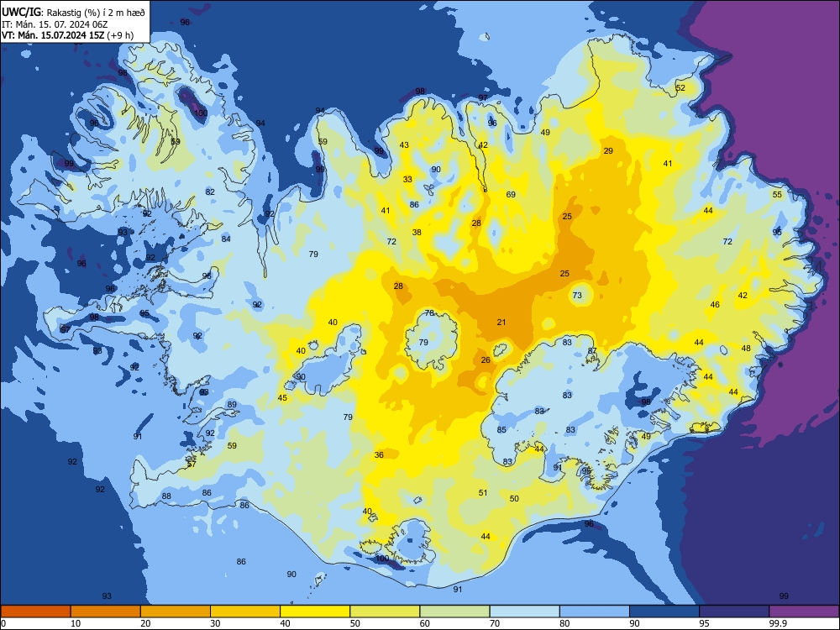
Task: Click the '55' humidity value on the map
Action: pos(777,195)
